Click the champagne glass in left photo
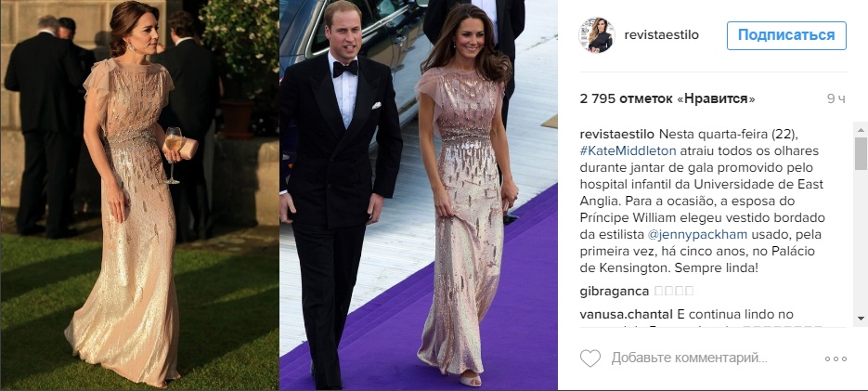This screenshot has height=391, width=868. click(174, 155)
